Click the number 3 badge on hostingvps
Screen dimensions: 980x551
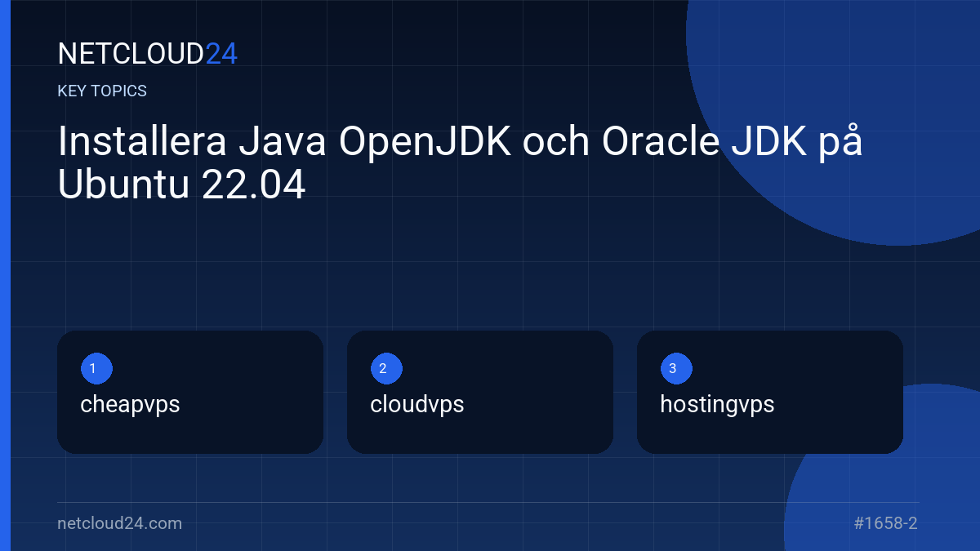[676, 369]
